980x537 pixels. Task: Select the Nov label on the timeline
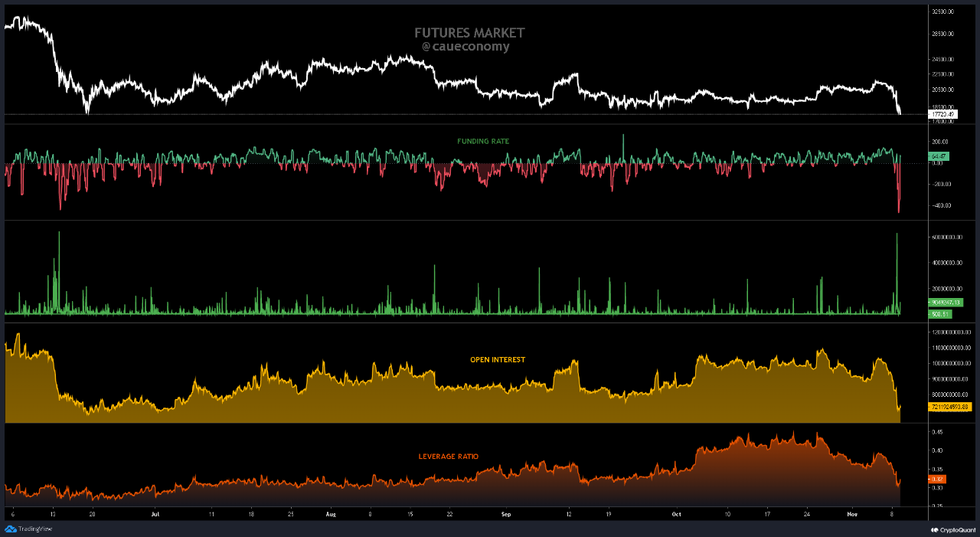click(x=852, y=514)
